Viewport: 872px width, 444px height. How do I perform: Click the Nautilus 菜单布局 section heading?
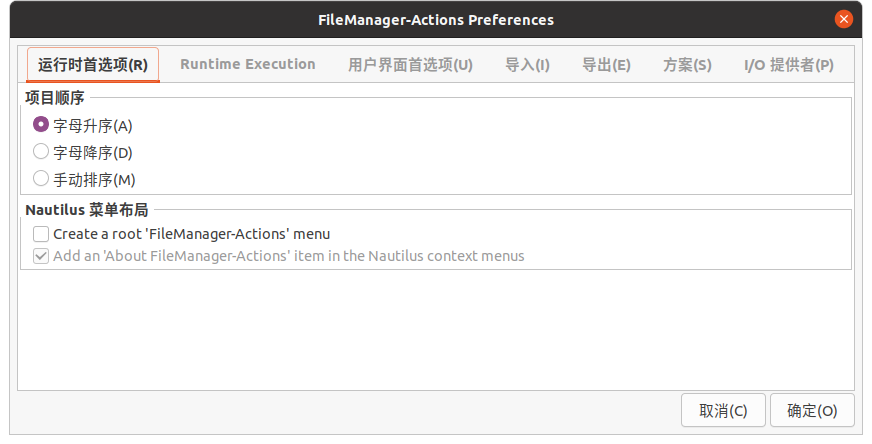[x=87, y=209]
